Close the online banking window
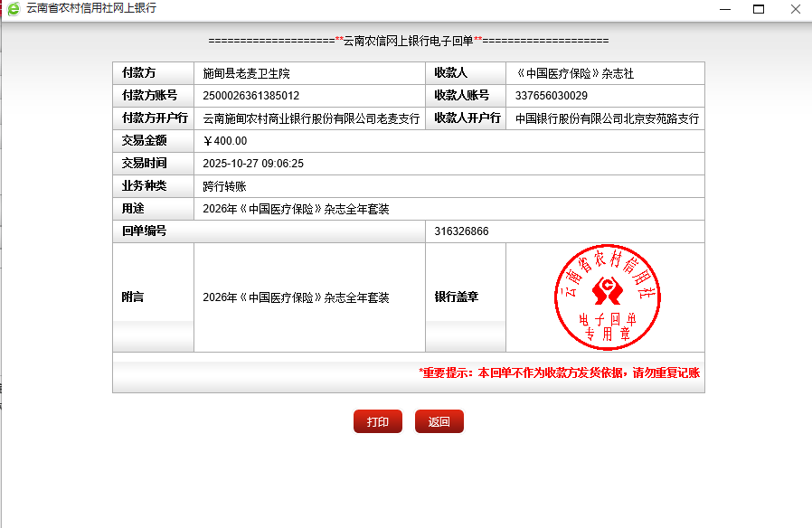Image resolution: width=812 pixels, height=528 pixels. coord(793,9)
